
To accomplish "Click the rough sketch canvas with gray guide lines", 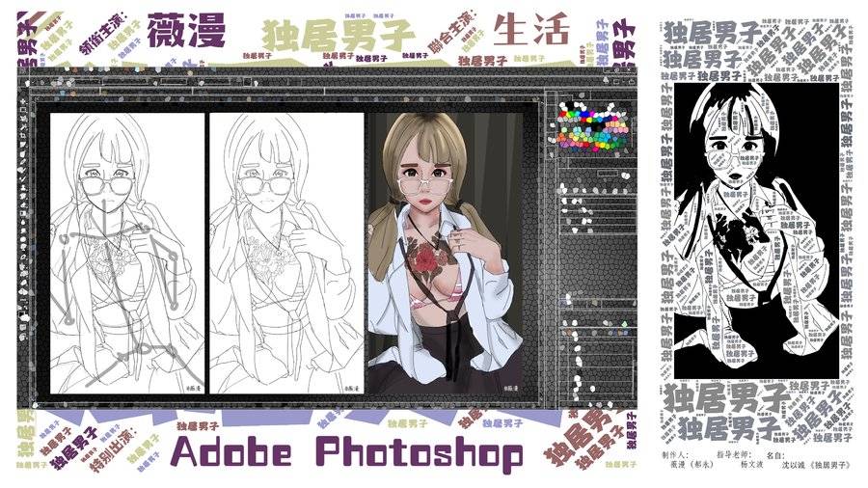I will 127,254.
